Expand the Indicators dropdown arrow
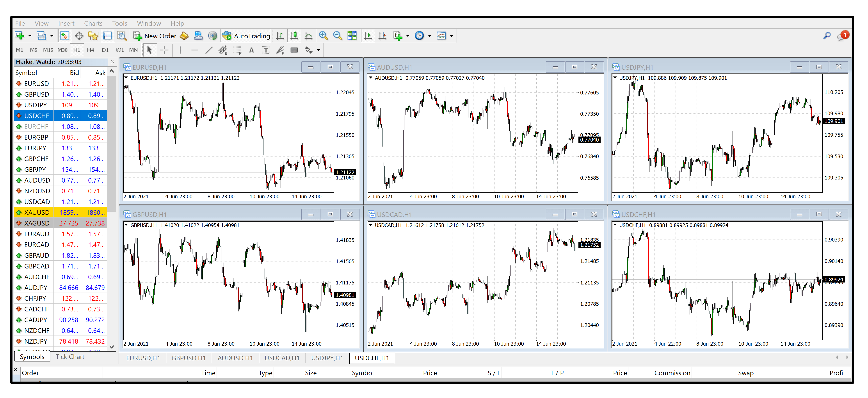Screen dimensions: 868x398 (408, 36)
